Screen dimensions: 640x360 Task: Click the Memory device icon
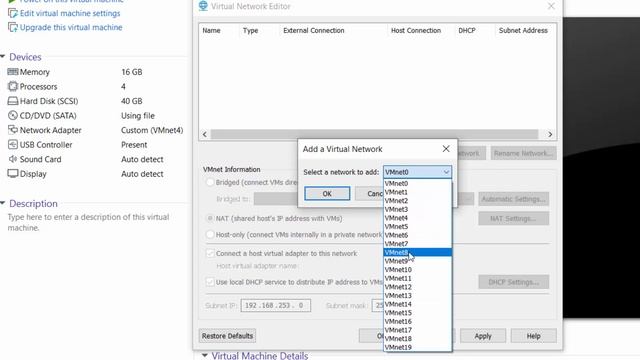13,72
